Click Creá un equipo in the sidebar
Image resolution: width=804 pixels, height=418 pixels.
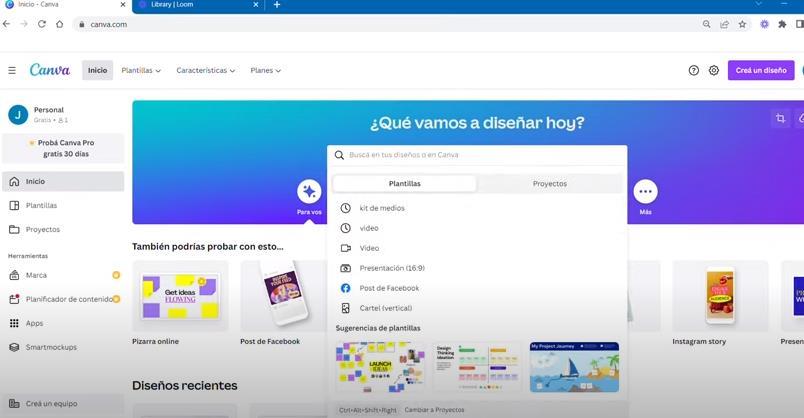(63, 404)
